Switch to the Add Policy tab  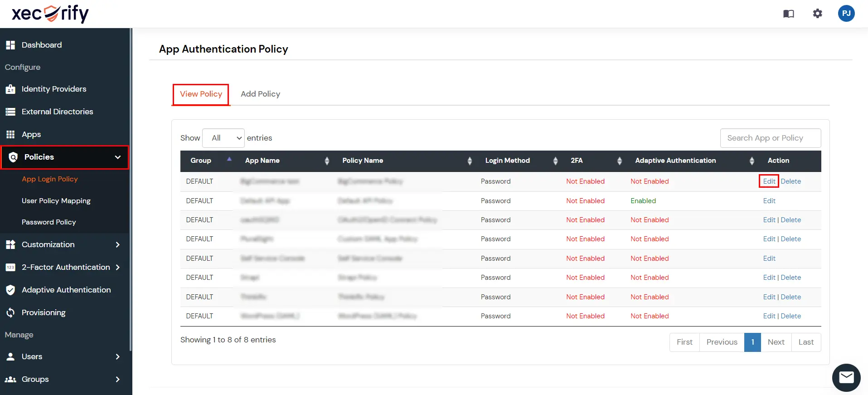click(260, 94)
